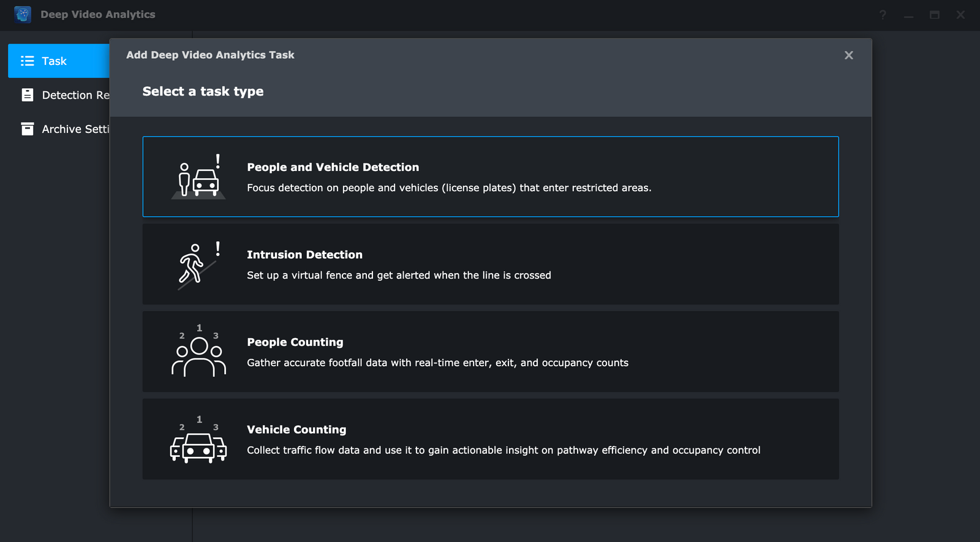The width and height of the screenshot is (980, 542).
Task: Click the Archive Settings box icon
Action: (28, 129)
